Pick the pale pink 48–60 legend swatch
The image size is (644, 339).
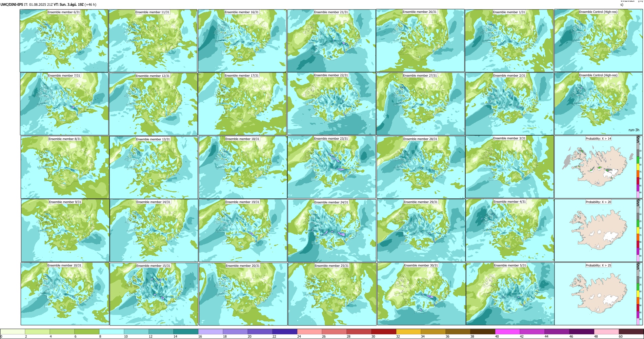click(x=606, y=332)
